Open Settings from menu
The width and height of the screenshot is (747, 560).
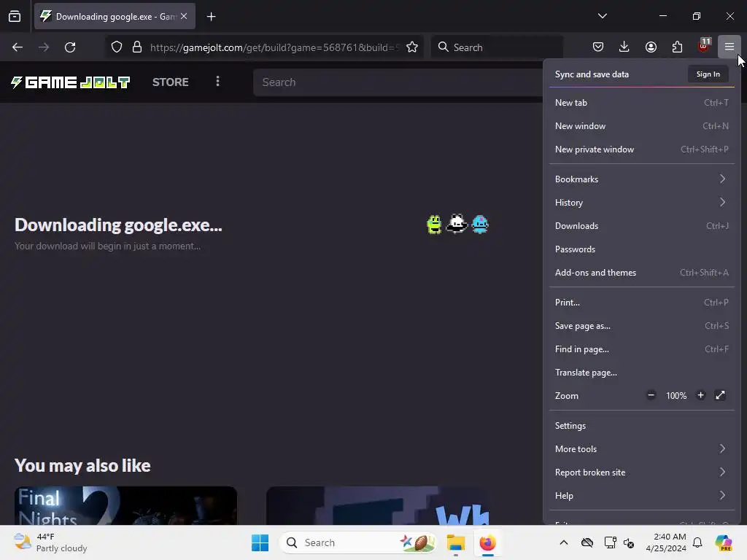(x=642, y=426)
